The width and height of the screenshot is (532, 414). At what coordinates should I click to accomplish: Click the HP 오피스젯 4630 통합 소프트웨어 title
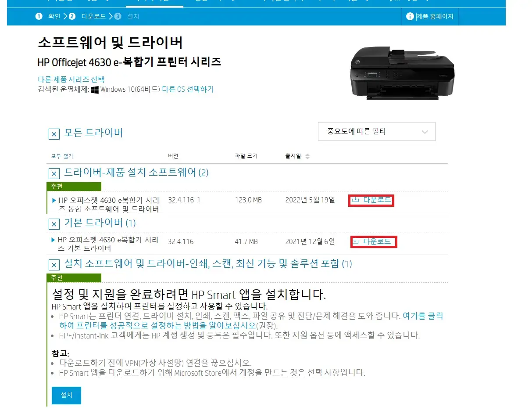[x=109, y=205]
